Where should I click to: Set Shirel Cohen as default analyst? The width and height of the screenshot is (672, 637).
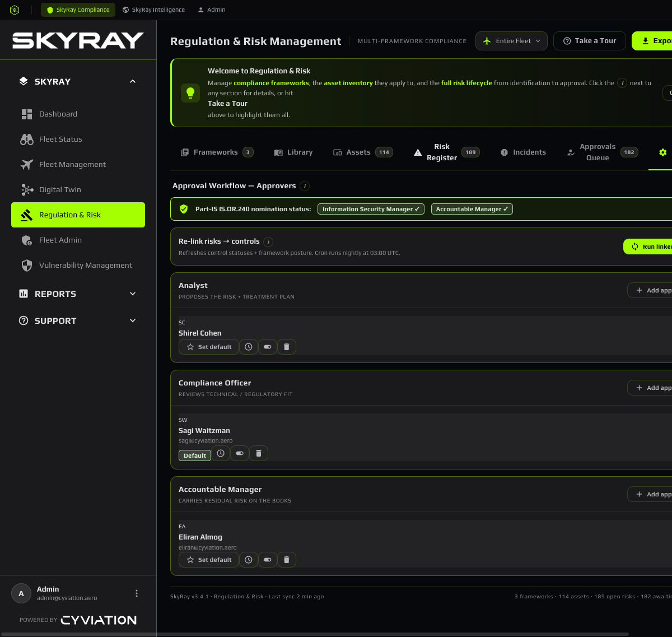[x=208, y=347]
